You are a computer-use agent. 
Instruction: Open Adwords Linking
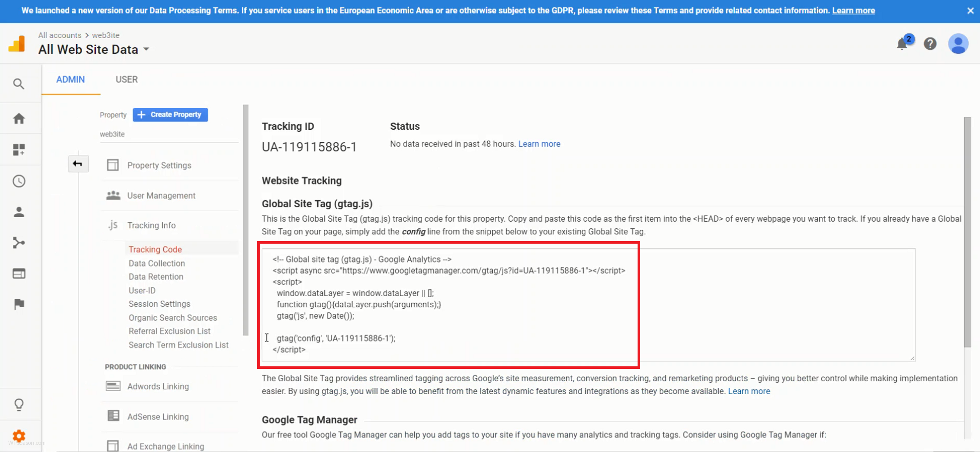(158, 386)
